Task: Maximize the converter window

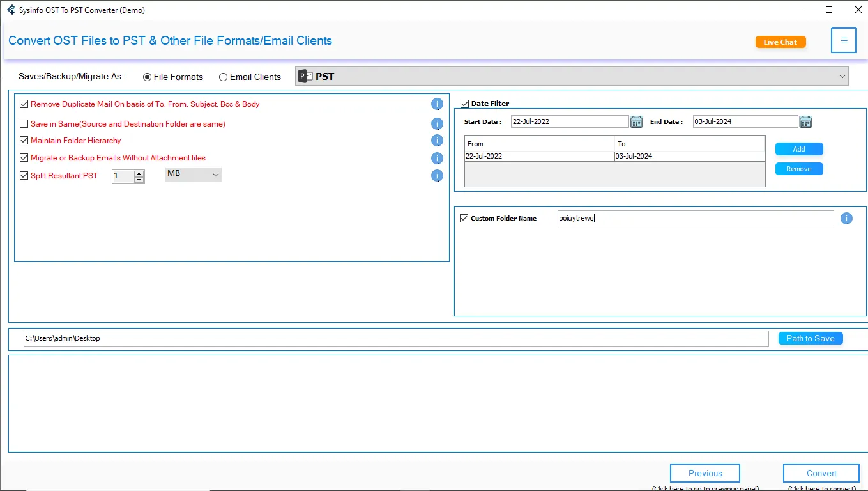Action: tap(829, 10)
